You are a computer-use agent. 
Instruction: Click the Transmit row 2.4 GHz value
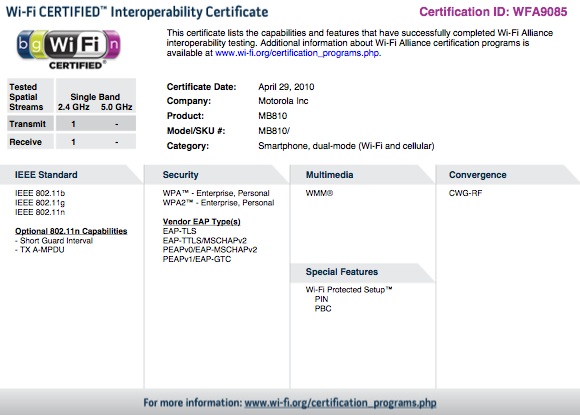point(73,124)
